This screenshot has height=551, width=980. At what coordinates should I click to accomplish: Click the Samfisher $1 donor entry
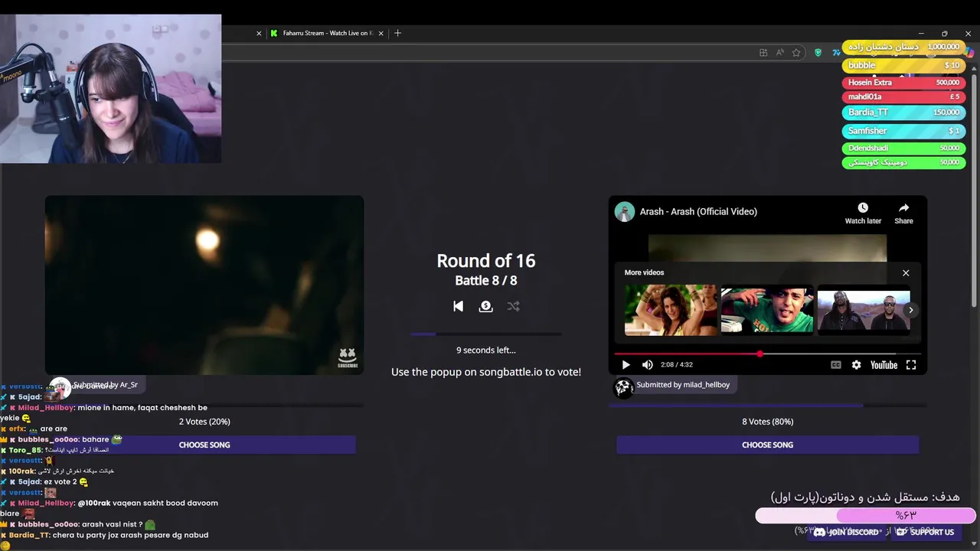(x=903, y=131)
